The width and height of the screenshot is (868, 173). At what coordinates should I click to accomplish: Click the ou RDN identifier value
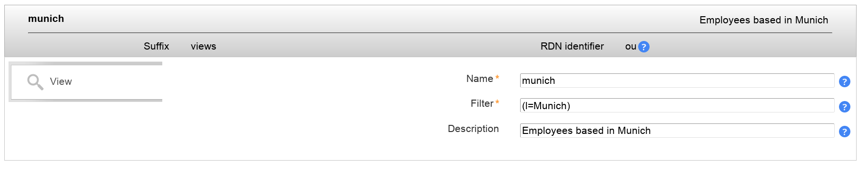coord(631,47)
